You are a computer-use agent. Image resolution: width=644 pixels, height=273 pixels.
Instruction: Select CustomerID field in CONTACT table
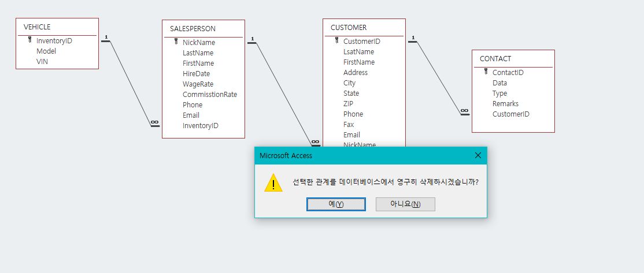pyautogui.click(x=511, y=114)
